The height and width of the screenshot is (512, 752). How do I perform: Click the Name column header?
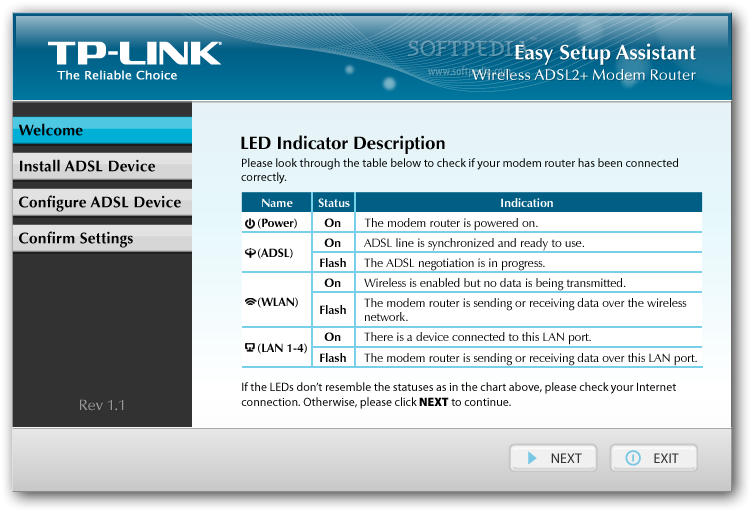(x=277, y=203)
